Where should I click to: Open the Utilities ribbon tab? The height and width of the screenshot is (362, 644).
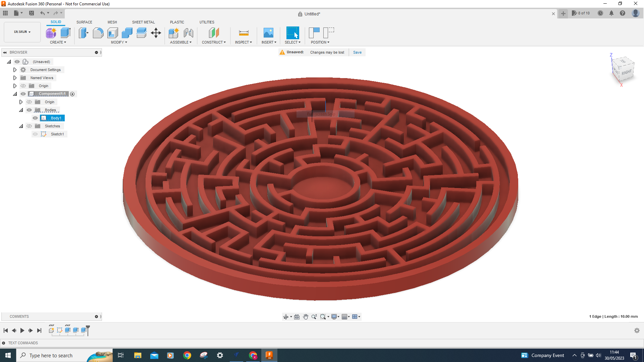click(x=207, y=22)
